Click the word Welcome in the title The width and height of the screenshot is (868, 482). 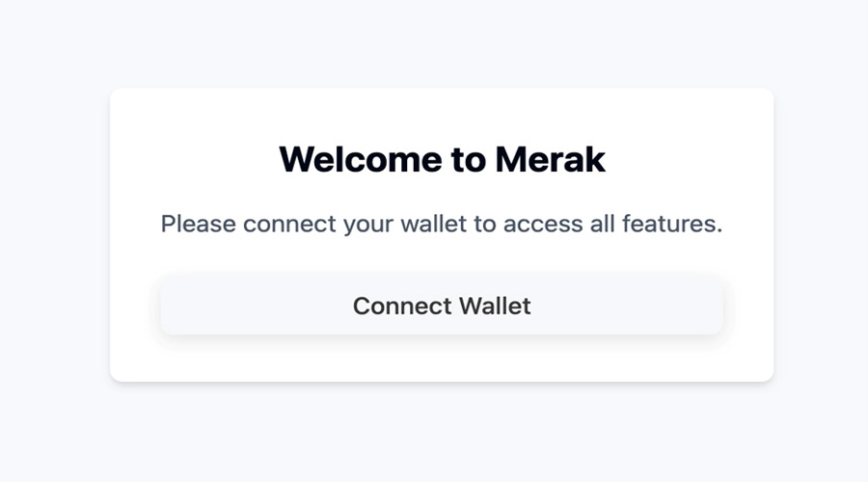361,159
